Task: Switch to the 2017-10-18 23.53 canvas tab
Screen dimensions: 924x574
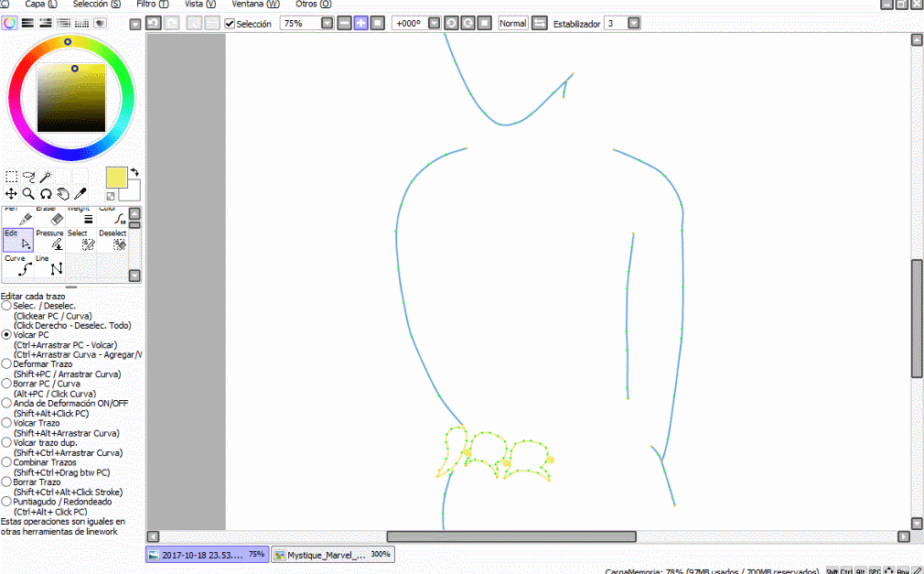Action: (x=208, y=555)
